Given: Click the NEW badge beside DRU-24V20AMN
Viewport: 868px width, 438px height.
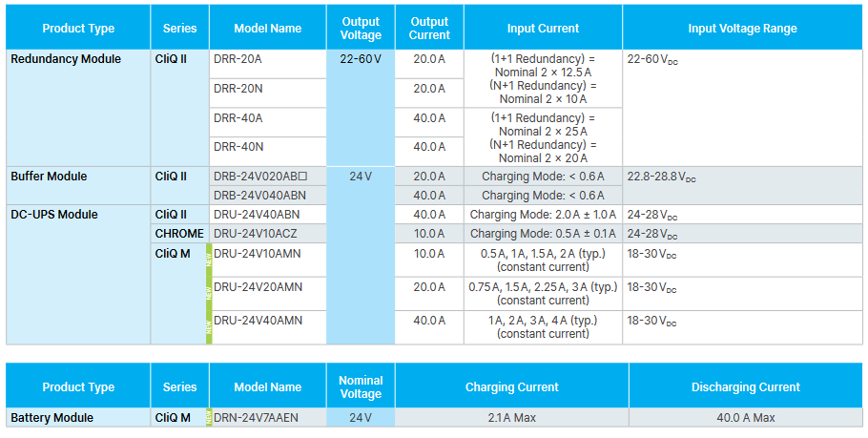Looking at the screenshot, I should point(210,294).
